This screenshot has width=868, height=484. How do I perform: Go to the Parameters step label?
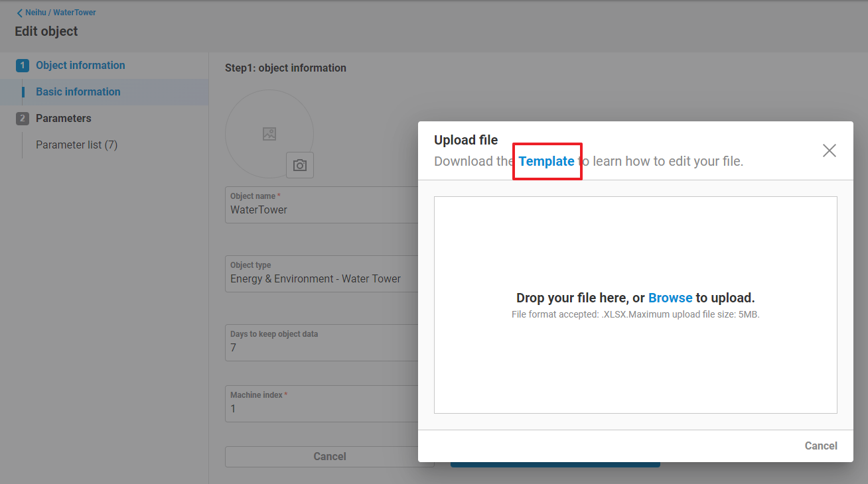64,119
